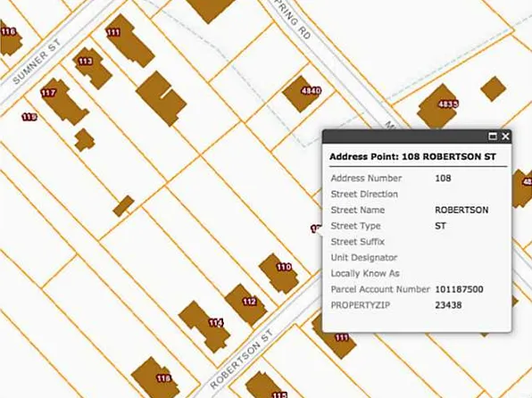
Task: Select address label 112 building
Action: pos(249,302)
